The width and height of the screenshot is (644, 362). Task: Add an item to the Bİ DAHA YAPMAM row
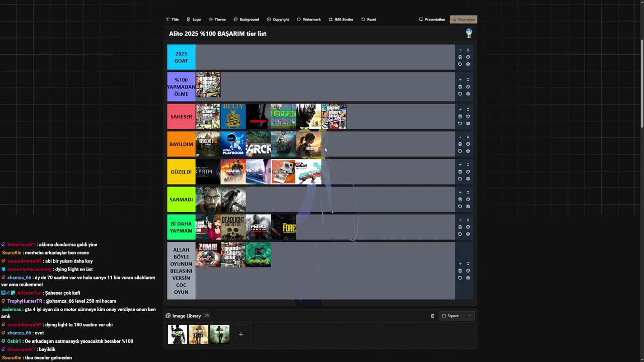[460, 220]
